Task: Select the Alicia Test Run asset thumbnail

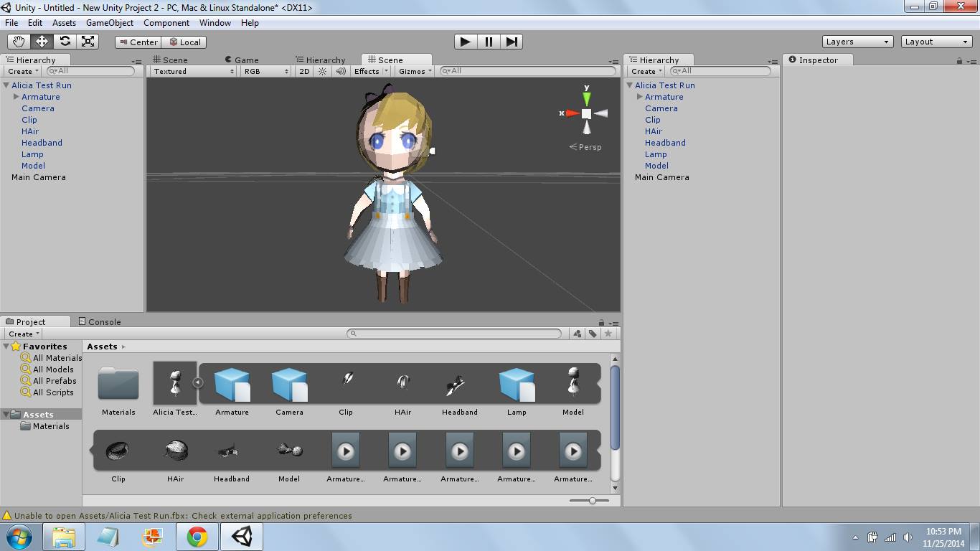Action: pos(174,383)
